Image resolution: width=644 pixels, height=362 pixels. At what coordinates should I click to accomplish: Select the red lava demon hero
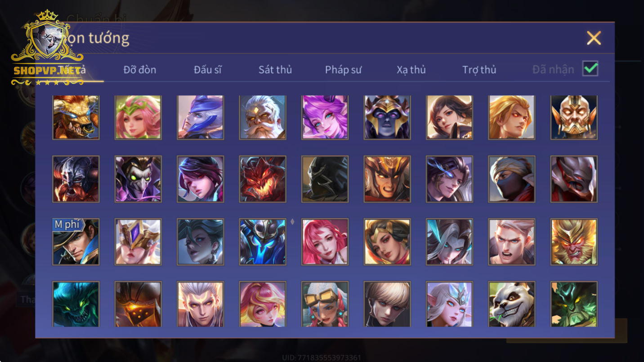click(x=263, y=179)
